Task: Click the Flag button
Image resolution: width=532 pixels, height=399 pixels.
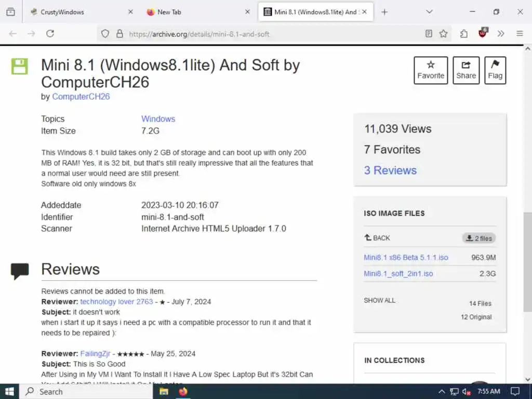Action: coord(495,70)
